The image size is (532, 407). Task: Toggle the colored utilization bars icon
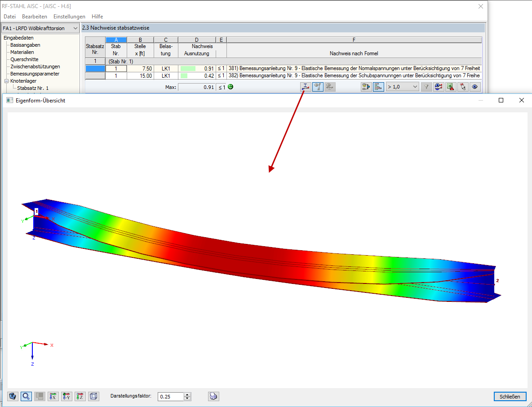(378, 87)
